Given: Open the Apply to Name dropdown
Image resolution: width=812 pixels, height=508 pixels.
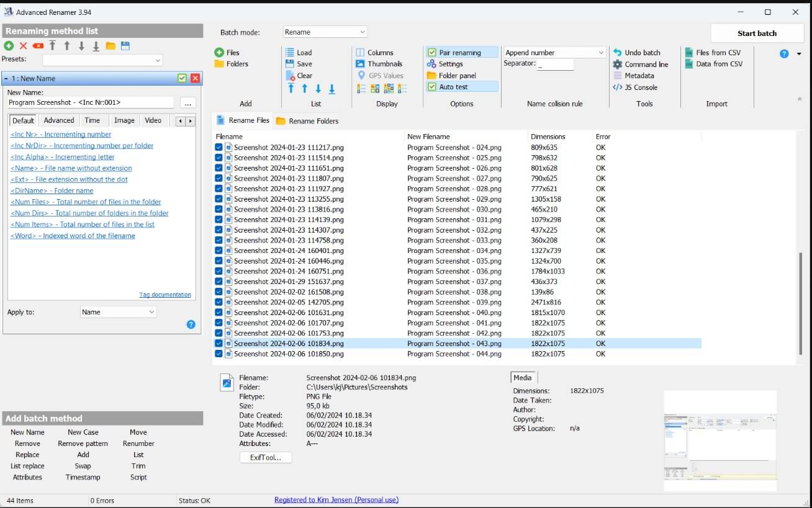Looking at the screenshot, I should (118, 312).
